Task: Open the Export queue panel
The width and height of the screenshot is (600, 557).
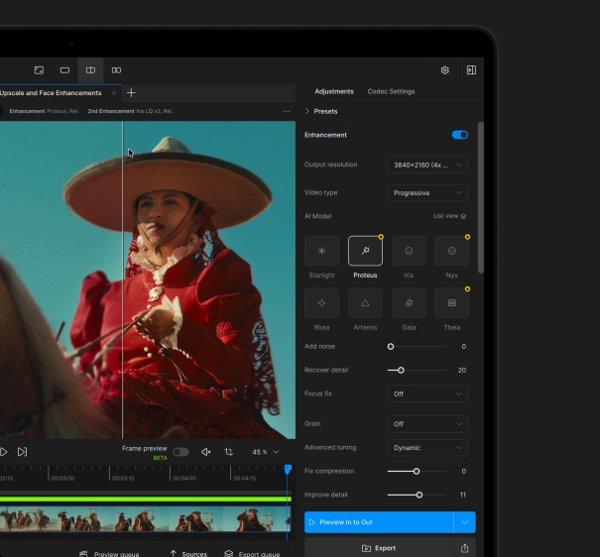Action: pyautogui.click(x=252, y=554)
